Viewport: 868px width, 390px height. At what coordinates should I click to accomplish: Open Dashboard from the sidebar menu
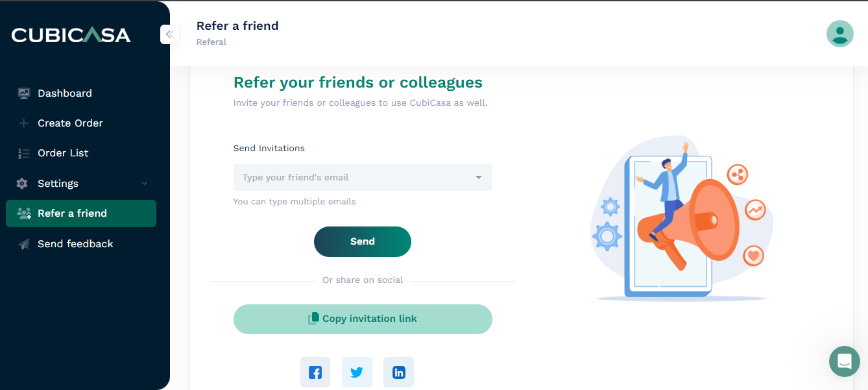pyautogui.click(x=65, y=93)
